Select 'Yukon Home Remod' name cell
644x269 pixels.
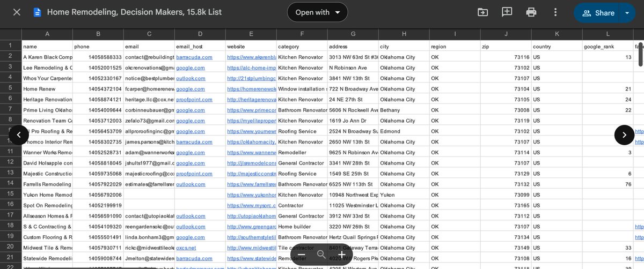pos(47,195)
